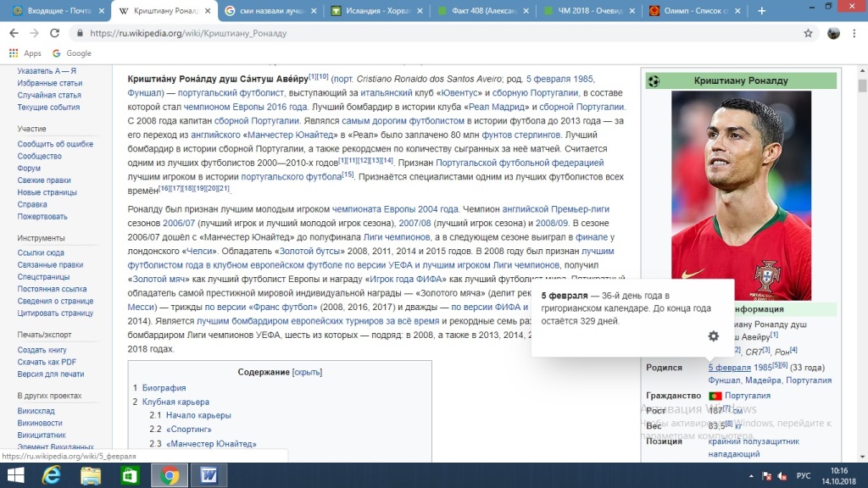Open a new browser tab
This screenshot has width=868, height=488.
point(762,10)
